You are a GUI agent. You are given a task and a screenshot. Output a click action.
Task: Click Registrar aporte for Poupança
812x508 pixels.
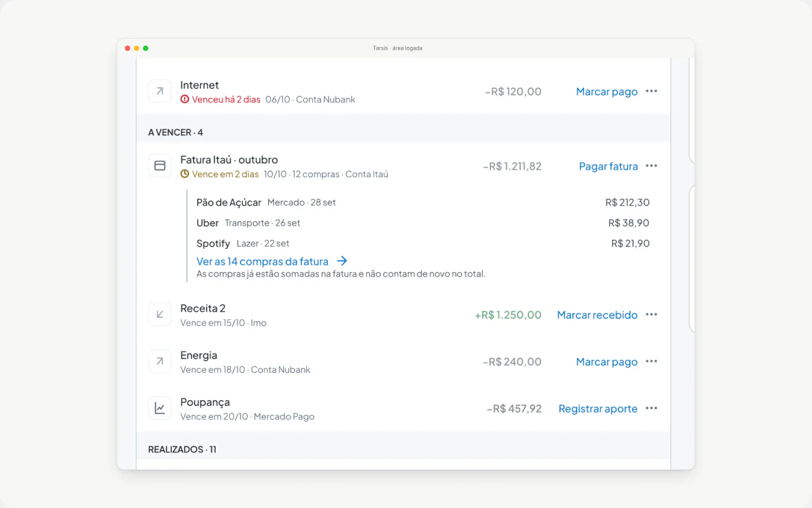tap(598, 409)
